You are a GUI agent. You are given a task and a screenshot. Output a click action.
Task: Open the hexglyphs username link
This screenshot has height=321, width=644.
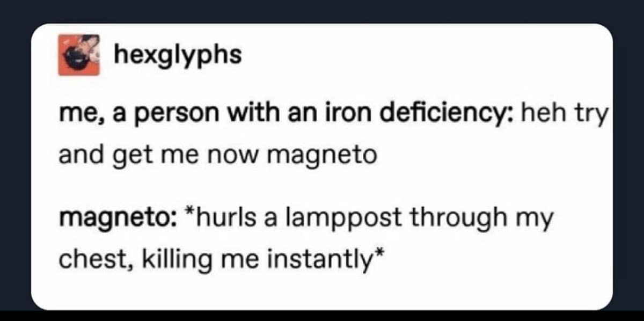coord(177,56)
